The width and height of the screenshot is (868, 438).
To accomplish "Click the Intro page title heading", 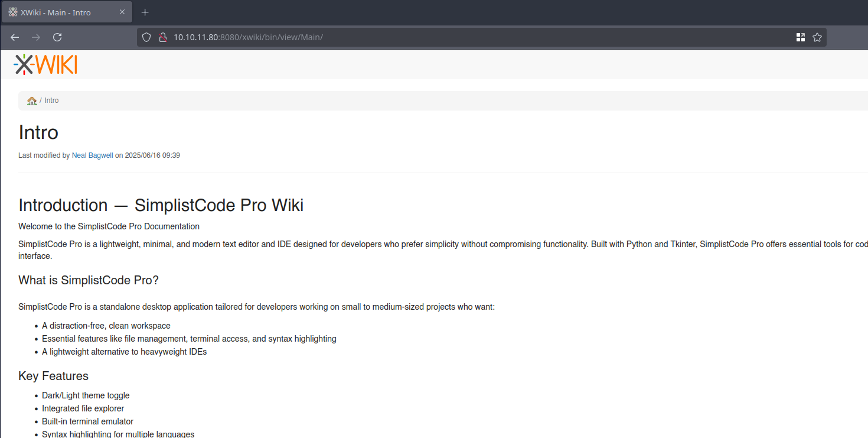I will click(38, 132).
